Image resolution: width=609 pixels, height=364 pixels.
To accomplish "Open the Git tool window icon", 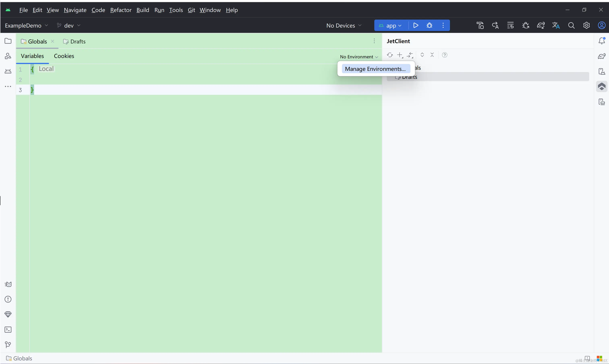I will point(8,345).
